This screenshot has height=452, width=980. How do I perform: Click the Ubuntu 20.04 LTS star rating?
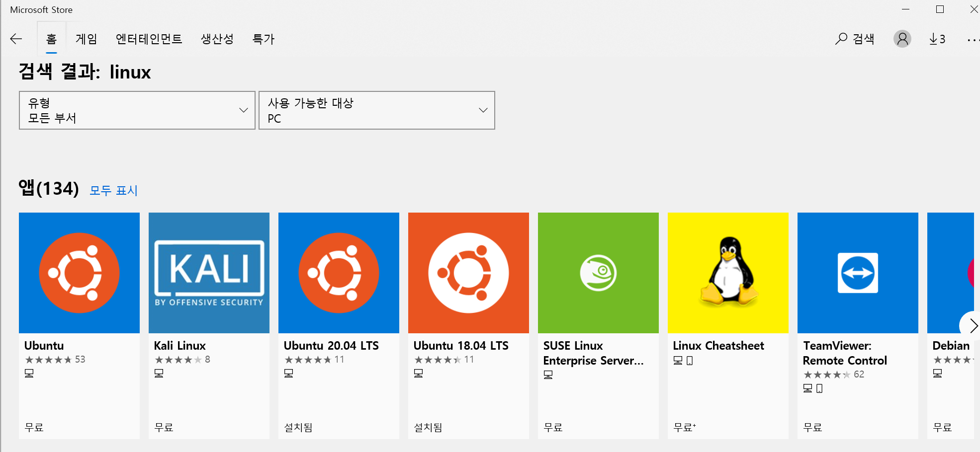click(314, 359)
